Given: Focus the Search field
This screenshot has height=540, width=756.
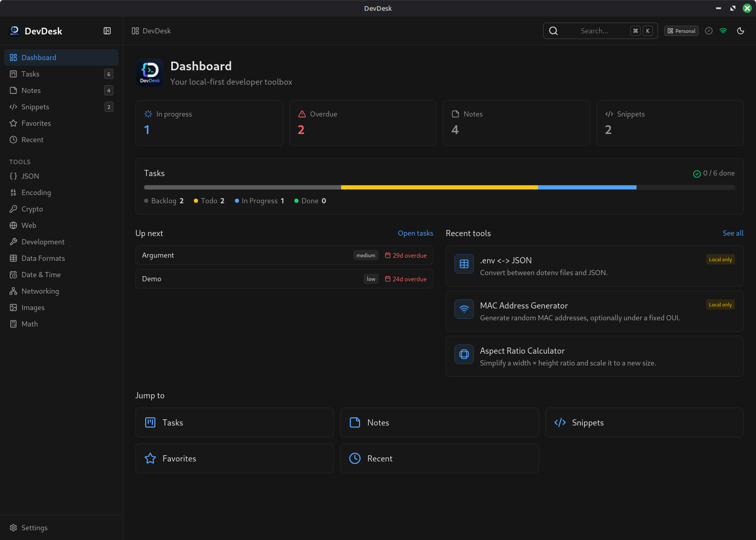Looking at the screenshot, I should pos(601,31).
